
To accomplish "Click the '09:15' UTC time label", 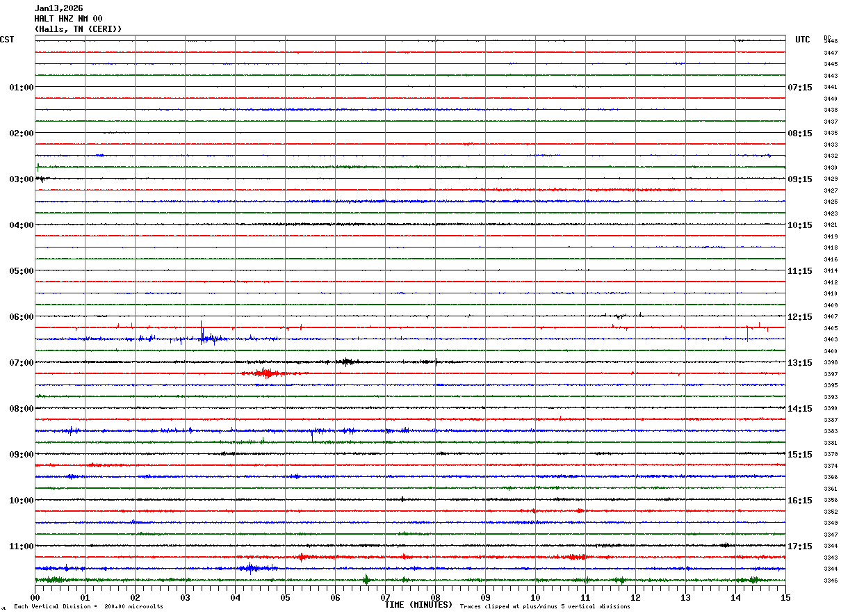I will (x=800, y=179).
